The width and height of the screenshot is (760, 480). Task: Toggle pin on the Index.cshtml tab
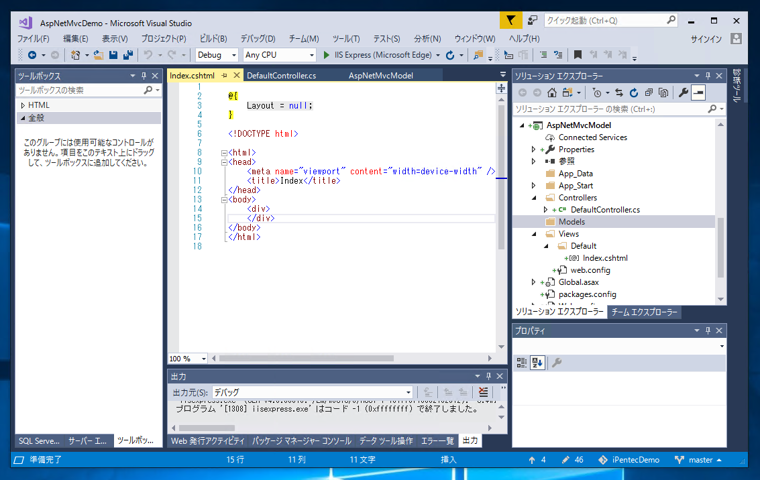[224, 76]
